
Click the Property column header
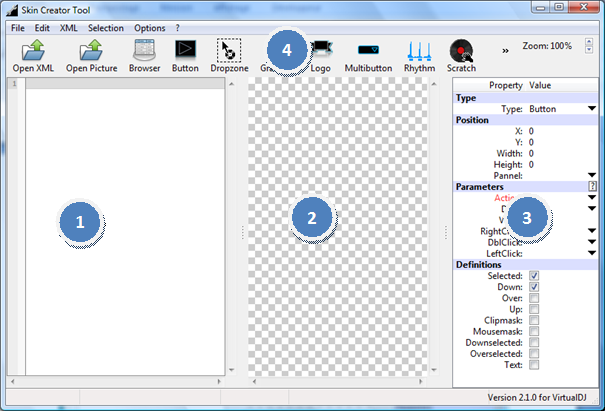[506, 85]
